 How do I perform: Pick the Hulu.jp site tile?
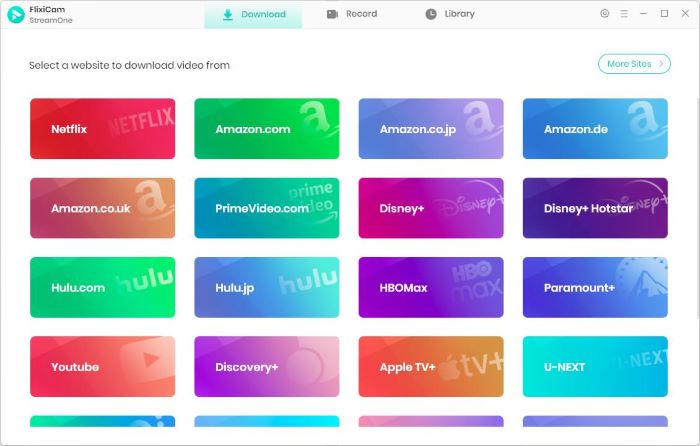click(267, 288)
